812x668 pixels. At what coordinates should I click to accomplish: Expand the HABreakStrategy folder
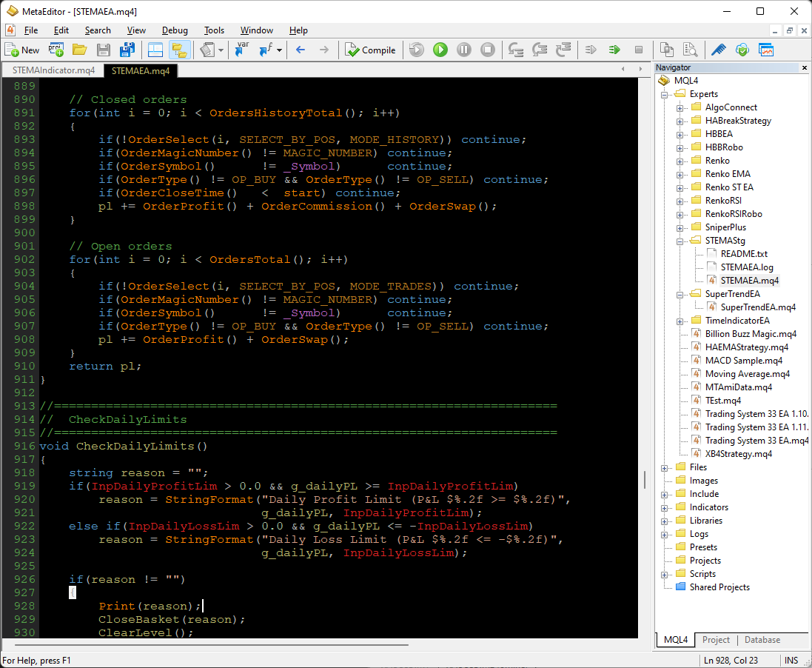(x=680, y=121)
